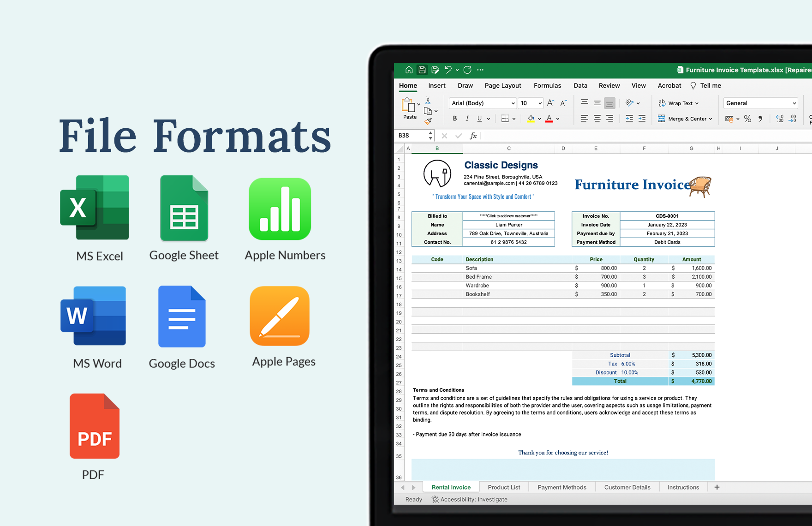Expand the undo history arrow

(x=457, y=70)
